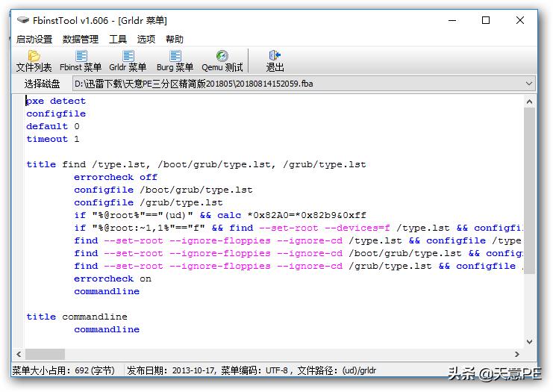Image resolution: width=553 pixels, height=392 pixels.
Task: Minimize the FbinstTool window
Action: click(452, 20)
